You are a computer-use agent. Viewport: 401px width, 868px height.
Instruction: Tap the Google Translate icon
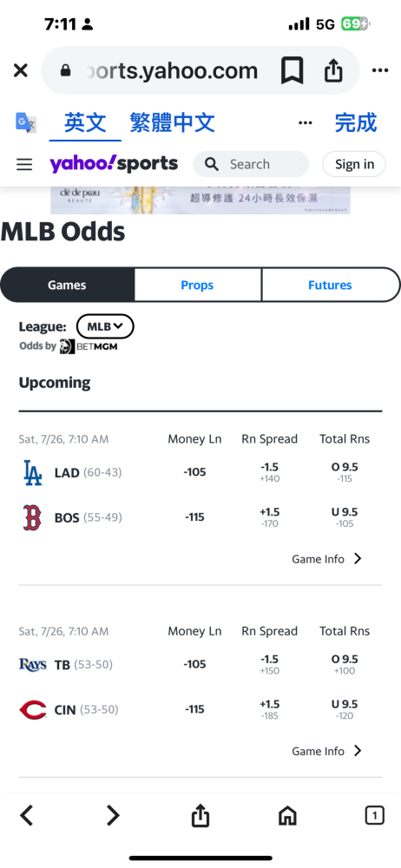point(26,122)
